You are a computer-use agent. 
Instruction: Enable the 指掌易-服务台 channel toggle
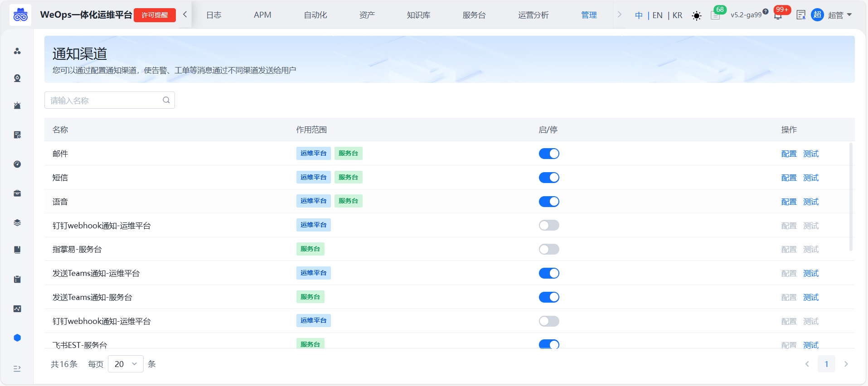coord(548,249)
